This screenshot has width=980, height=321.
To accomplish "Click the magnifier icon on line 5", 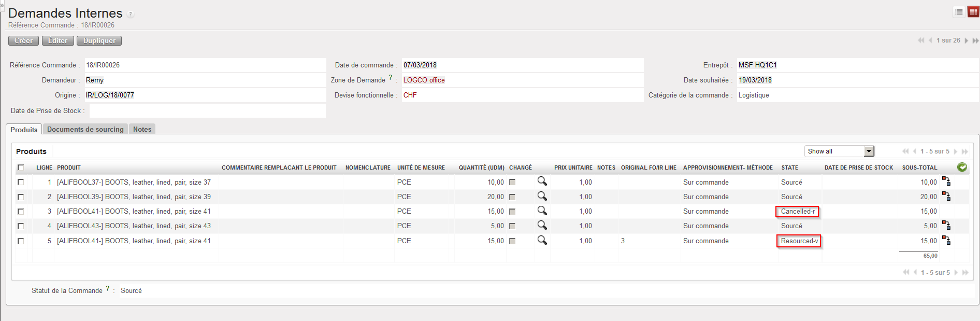I will (542, 241).
